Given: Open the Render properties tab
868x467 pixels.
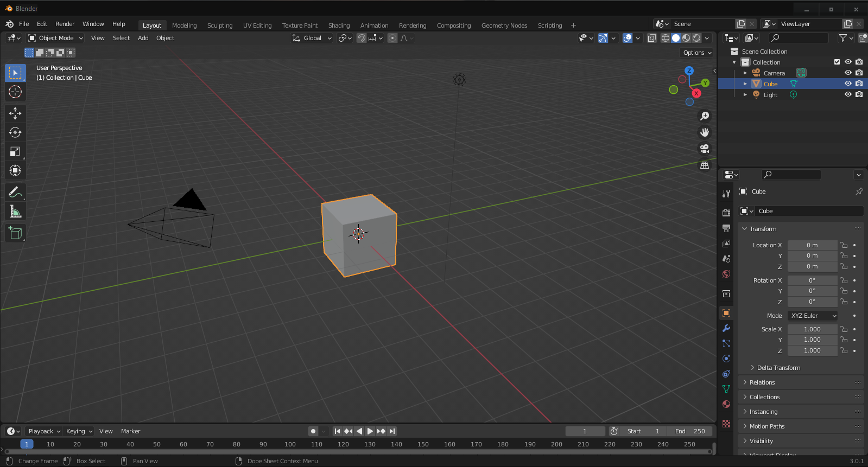Looking at the screenshot, I should point(726,213).
